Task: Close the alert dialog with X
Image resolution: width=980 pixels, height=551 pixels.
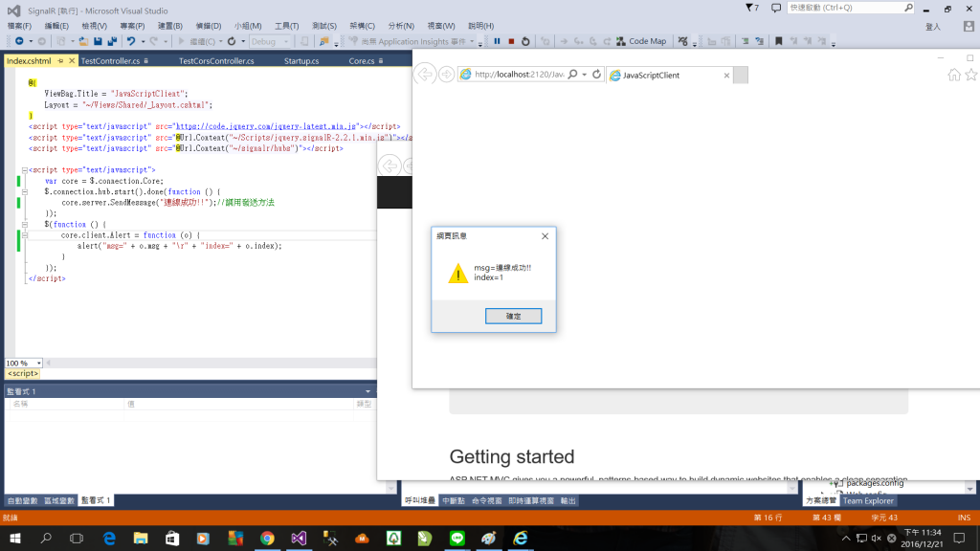Action: pyautogui.click(x=545, y=236)
